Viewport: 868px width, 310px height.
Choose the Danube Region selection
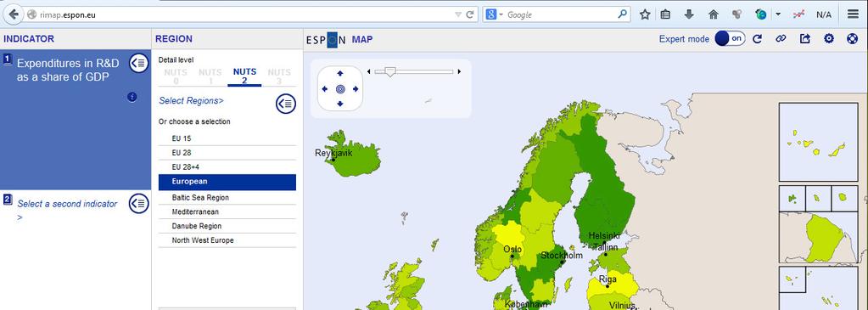[227, 226]
